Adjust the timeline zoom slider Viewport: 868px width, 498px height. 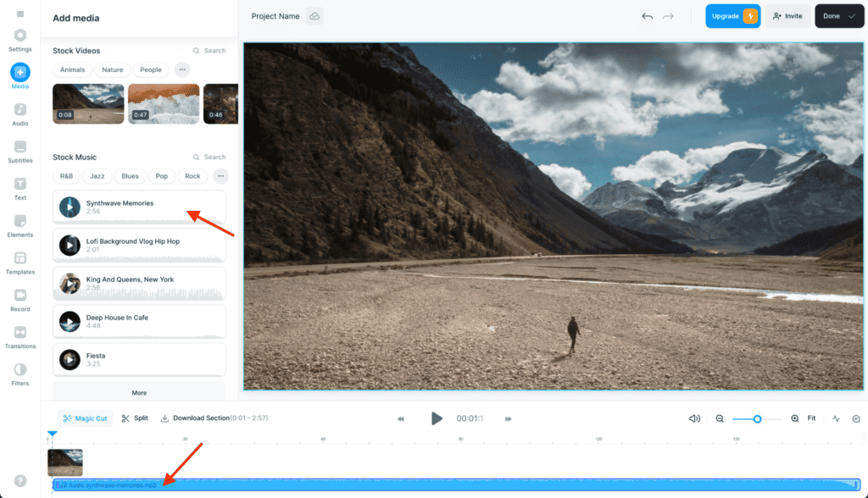click(x=757, y=418)
